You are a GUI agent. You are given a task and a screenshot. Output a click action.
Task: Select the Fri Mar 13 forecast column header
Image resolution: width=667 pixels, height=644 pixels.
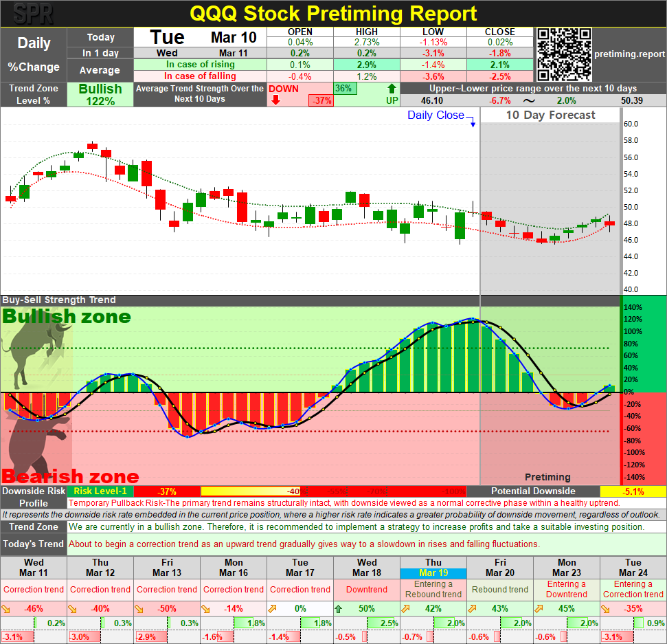pos(167,568)
